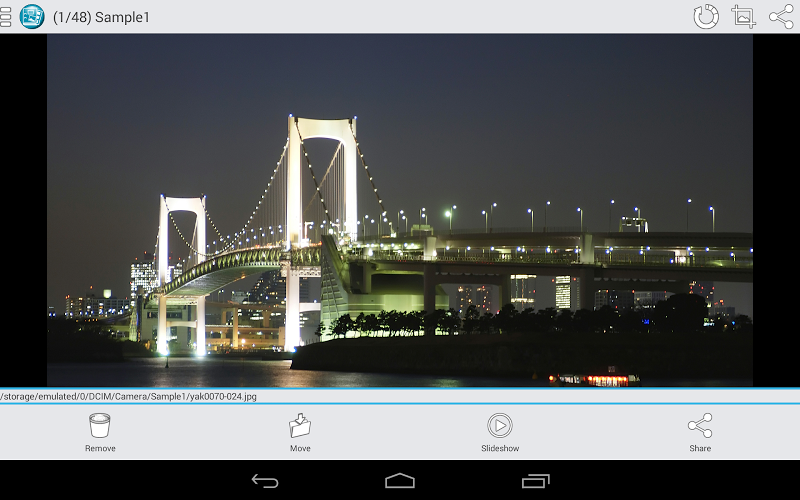The width and height of the screenshot is (800, 500).
Task: Open the crop image tool
Action: point(743,16)
